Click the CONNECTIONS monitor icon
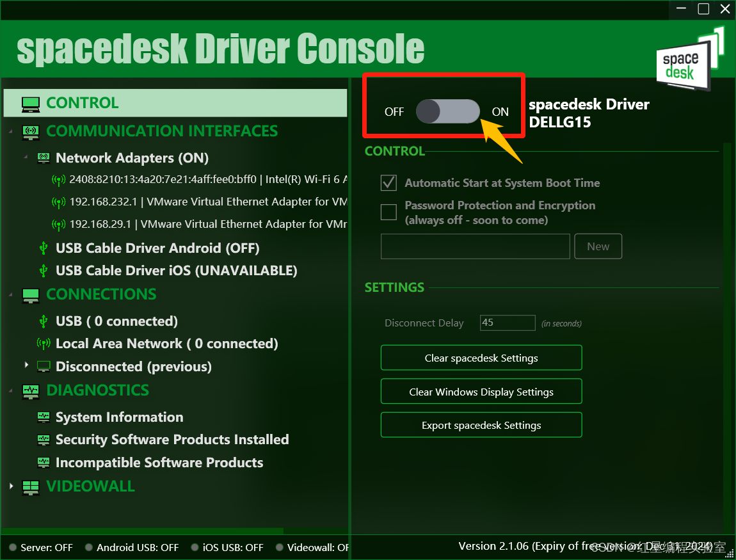 (31, 295)
